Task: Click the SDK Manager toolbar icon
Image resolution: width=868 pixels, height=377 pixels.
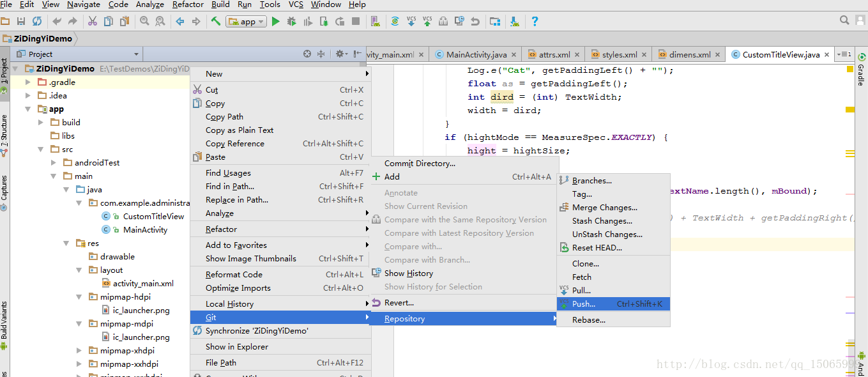Action: click(515, 21)
